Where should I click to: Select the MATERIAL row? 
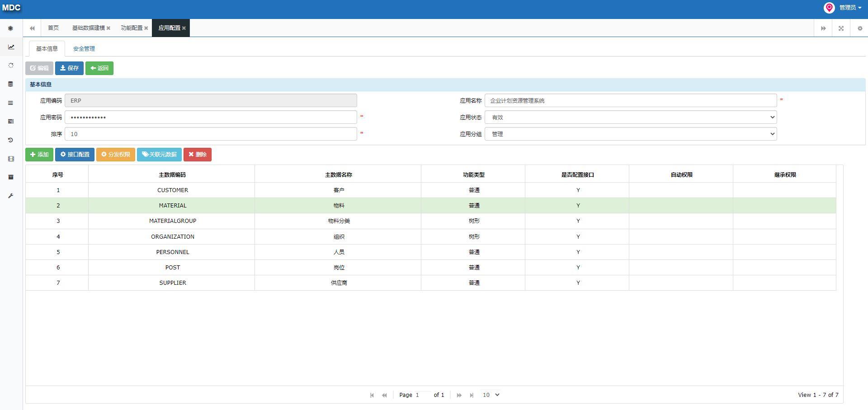(x=431, y=206)
